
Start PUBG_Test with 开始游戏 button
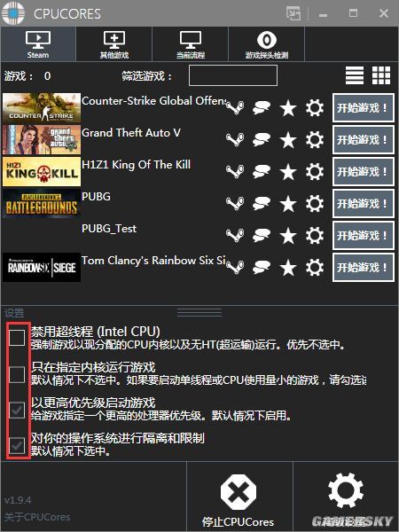tap(363, 236)
